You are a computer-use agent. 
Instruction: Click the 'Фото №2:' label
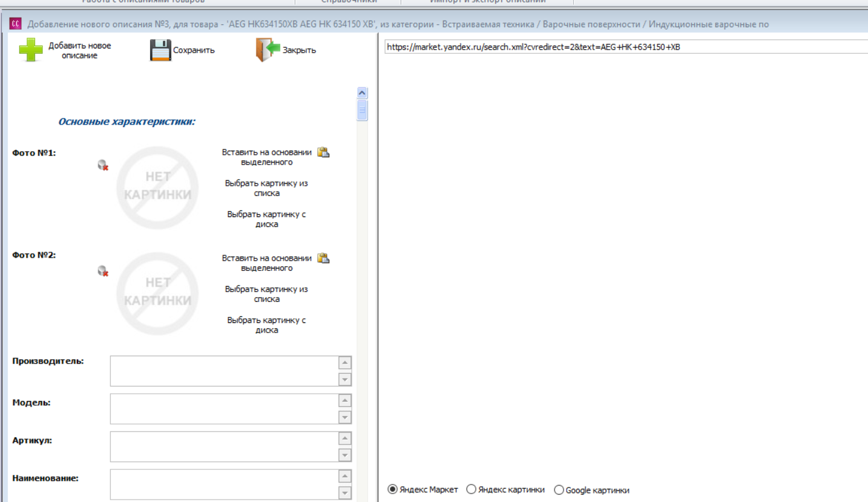(x=35, y=255)
